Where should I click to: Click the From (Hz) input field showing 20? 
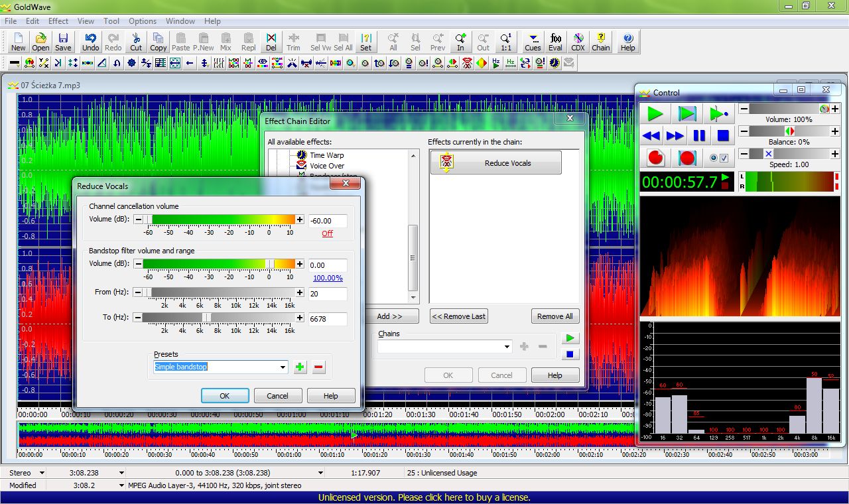(x=328, y=294)
